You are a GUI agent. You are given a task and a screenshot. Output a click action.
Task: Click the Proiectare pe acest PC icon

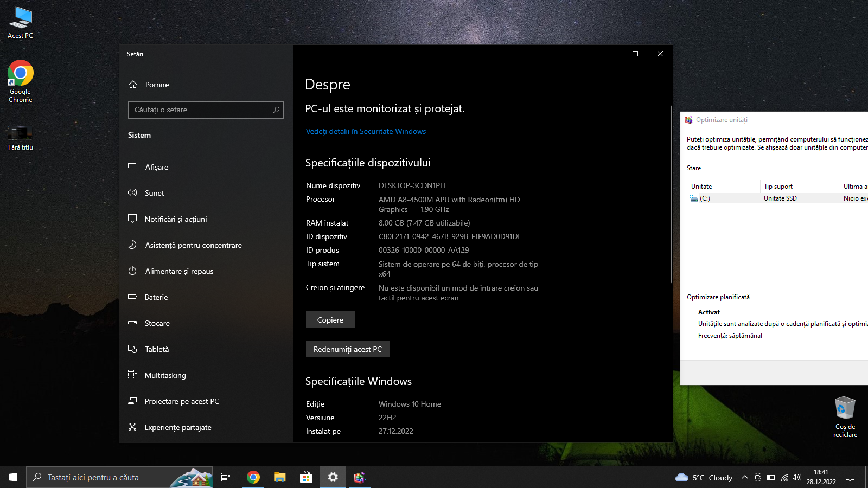[132, 401]
